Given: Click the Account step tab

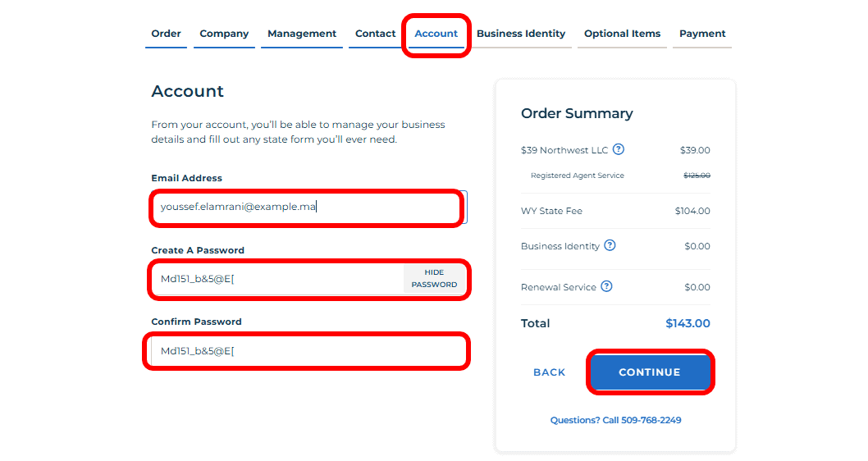Looking at the screenshot, I should [x=436, y=34].
